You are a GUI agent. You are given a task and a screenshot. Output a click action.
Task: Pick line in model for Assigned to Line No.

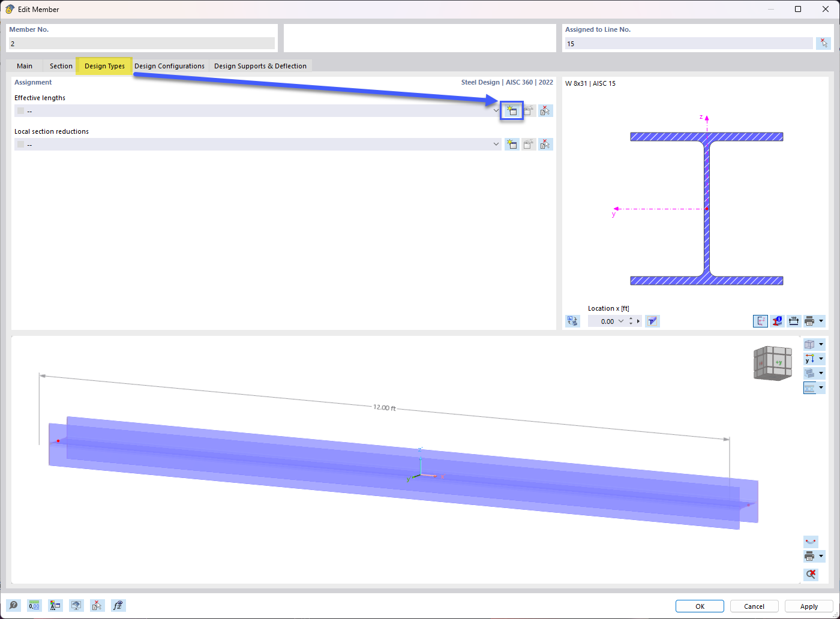(824, 43)
